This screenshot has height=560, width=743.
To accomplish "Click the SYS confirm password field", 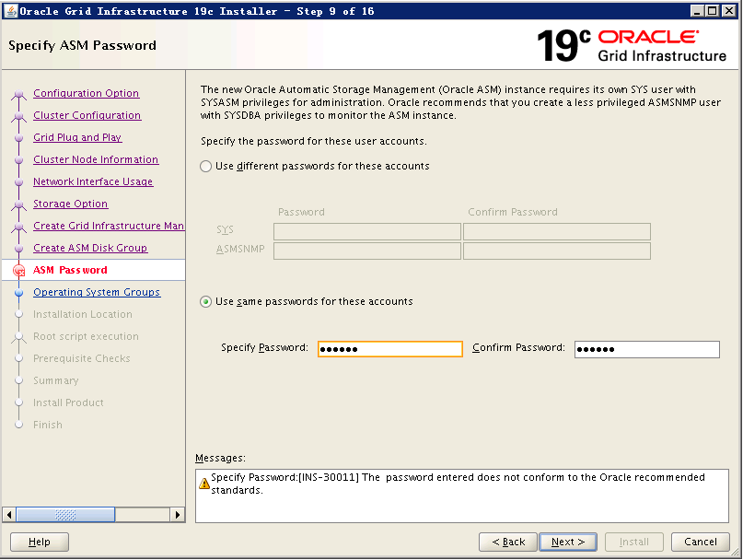I will coord(557,232).
